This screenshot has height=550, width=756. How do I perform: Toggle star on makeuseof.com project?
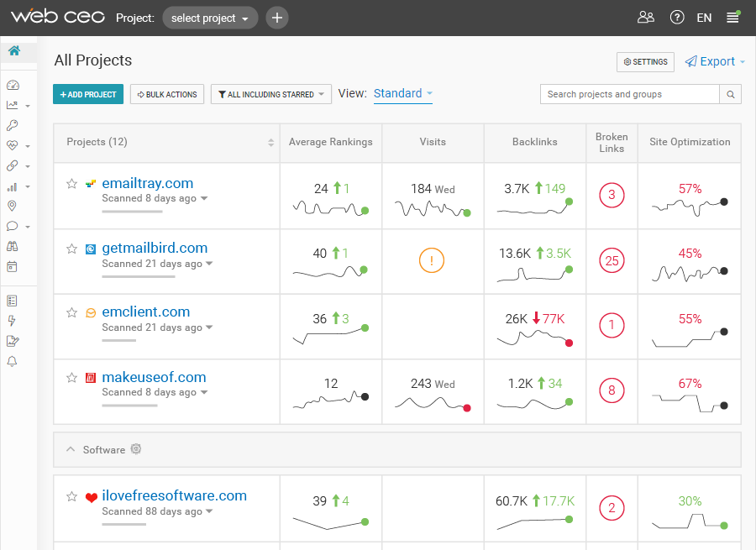[x=72, y=378]
